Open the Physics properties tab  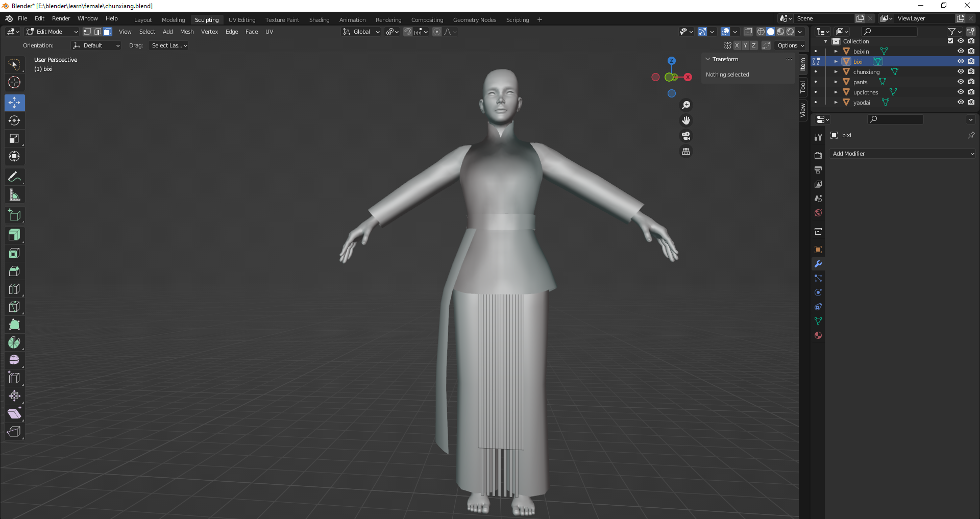pyautogui.click(x=818, y=292)
